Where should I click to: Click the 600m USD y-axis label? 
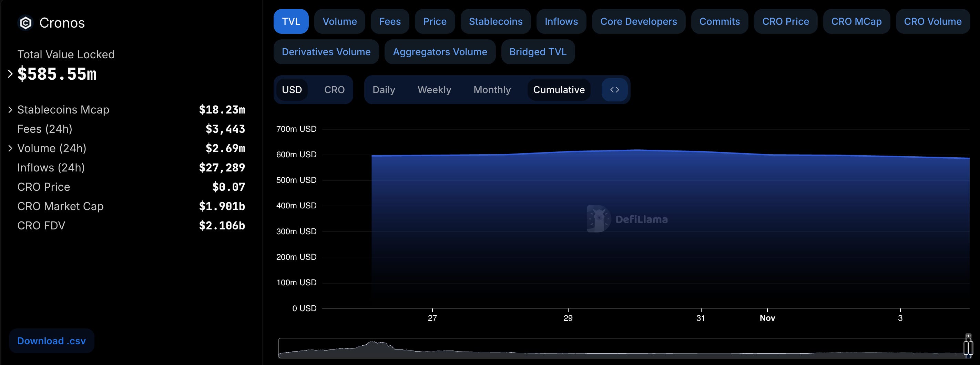point(296,155)
